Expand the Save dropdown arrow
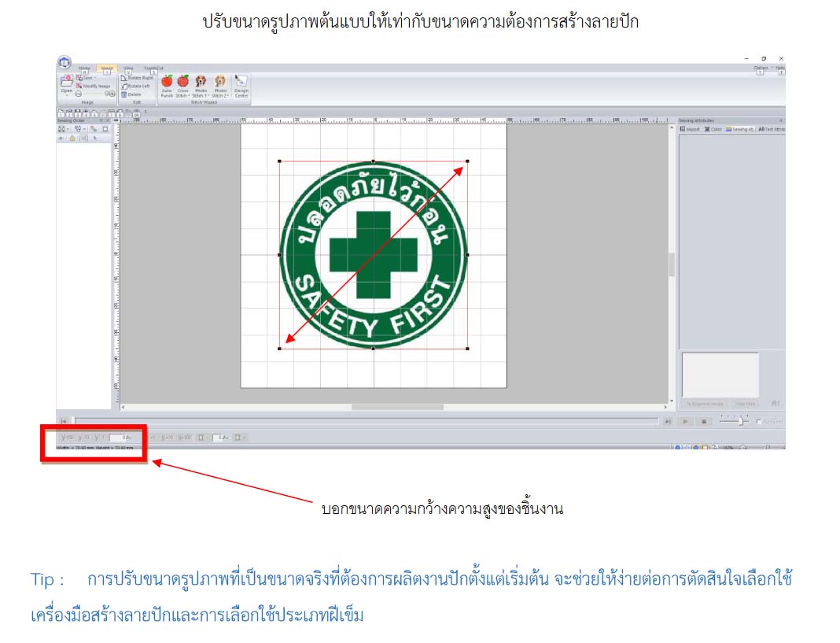This screenshot has width=840, height=643. pos(95,78)
